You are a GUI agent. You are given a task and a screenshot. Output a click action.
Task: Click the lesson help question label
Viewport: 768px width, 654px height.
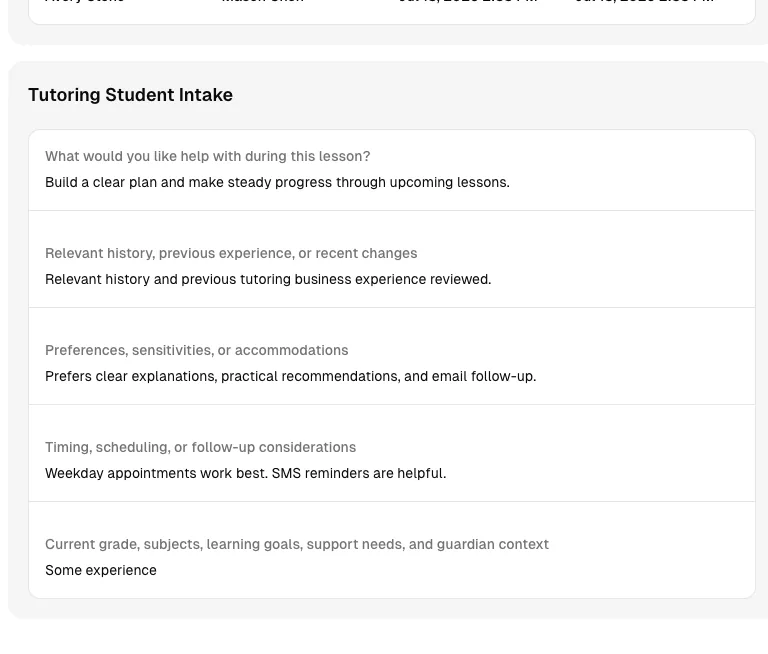coord(208,156)
